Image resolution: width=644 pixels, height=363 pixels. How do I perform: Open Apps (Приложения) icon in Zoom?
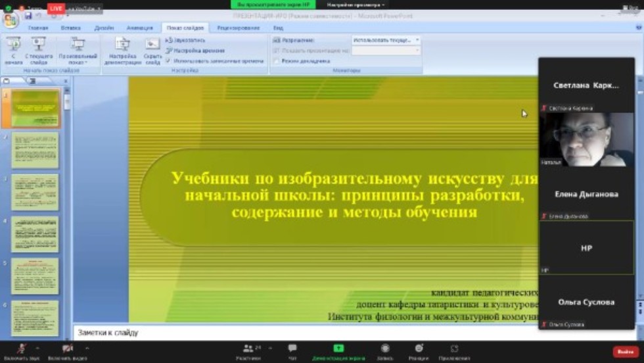[x=454, y=348]
